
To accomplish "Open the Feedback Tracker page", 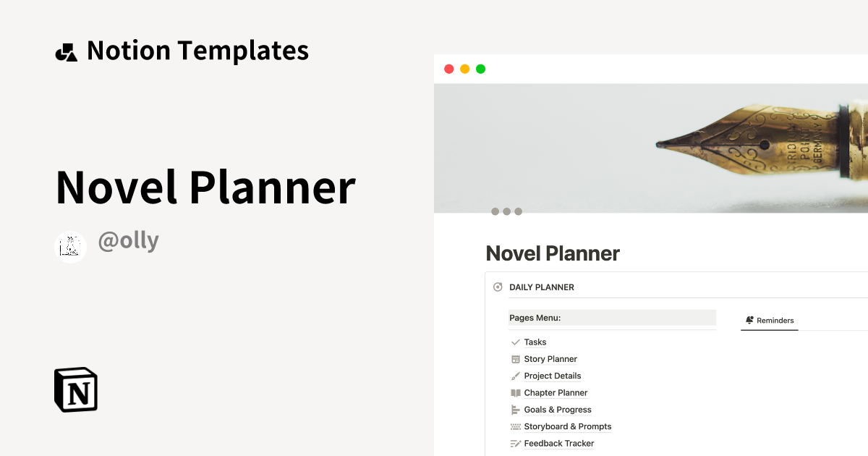I will (x=559, y=444).
